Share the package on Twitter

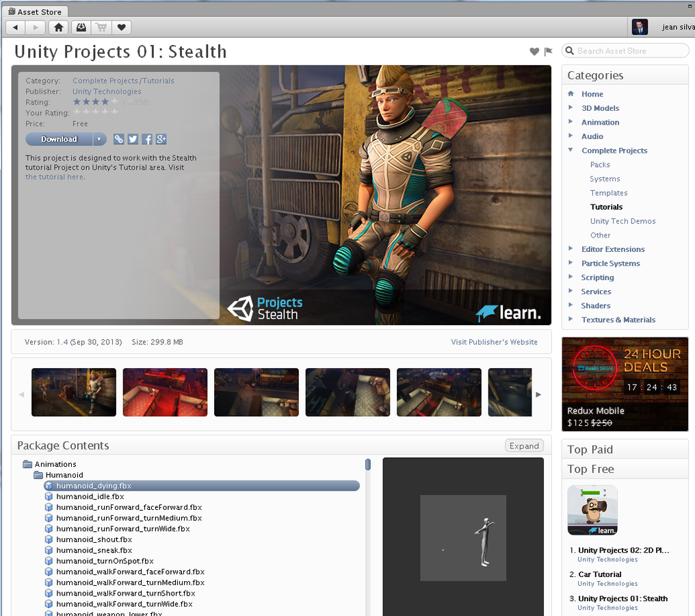click(x=133, y=139)
